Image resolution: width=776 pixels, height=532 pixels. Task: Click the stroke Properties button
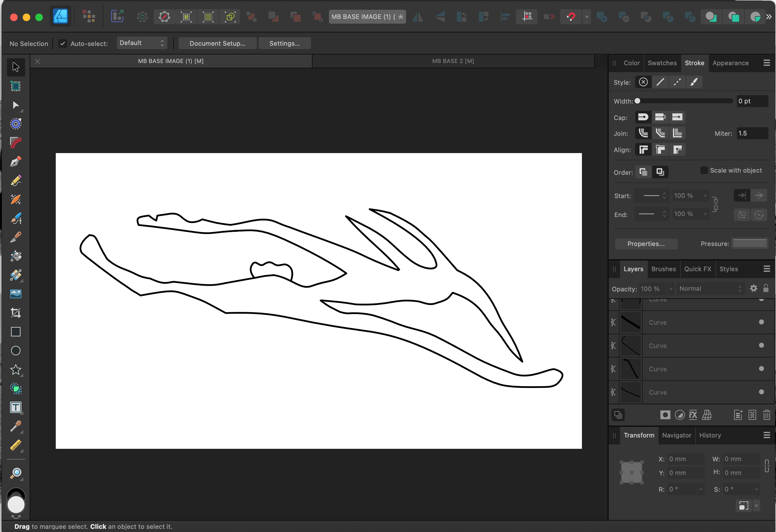[x=646, y=244]
